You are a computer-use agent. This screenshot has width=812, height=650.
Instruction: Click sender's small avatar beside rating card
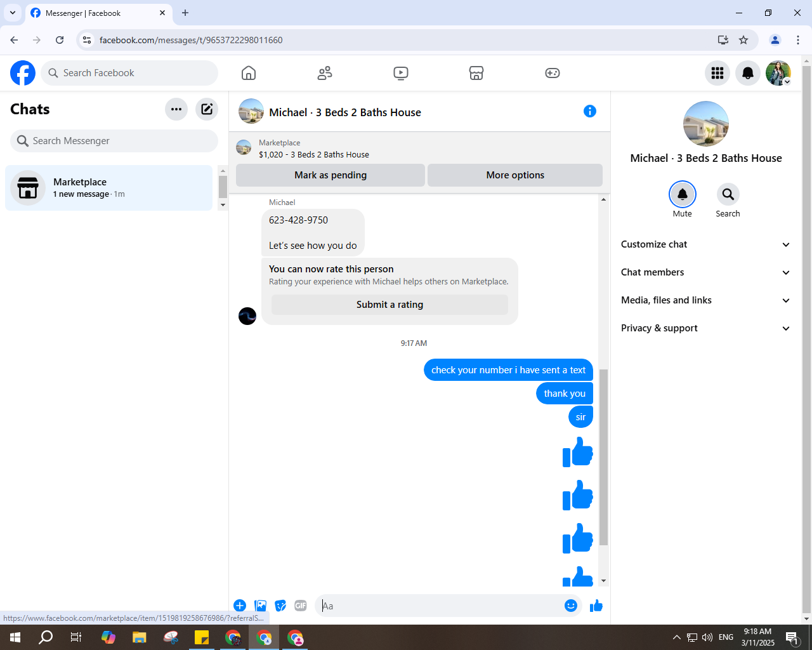[247, 315]
